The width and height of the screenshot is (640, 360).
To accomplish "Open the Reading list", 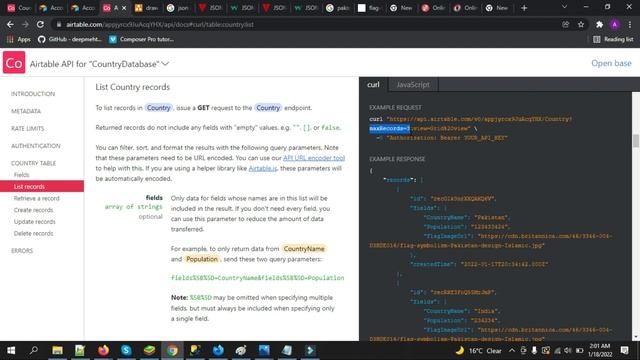I will [613, 39].
